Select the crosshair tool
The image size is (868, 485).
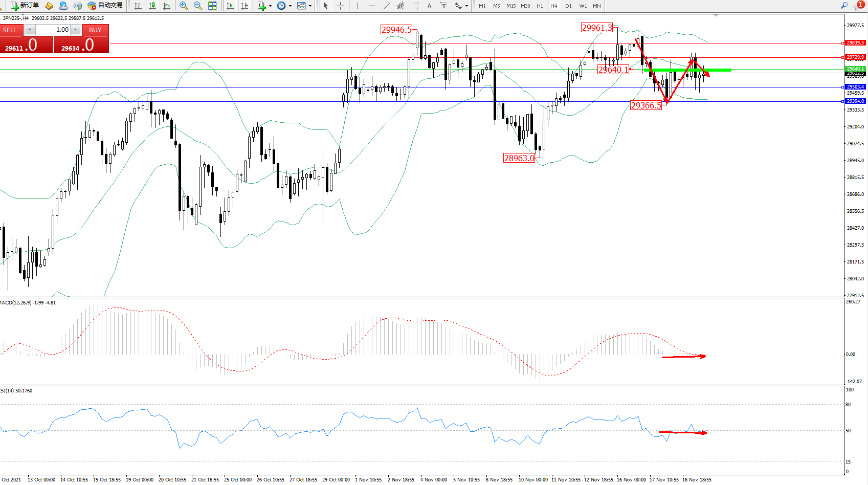click(340, 6)
